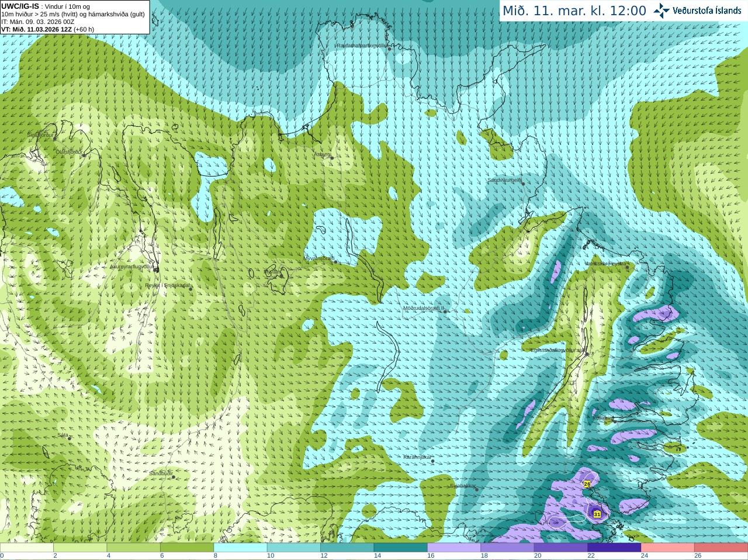The height and width of the screenshot is (560, 748).
Task: Click the Möðrudalsöræfi II station dot
Action: click(445, 312)
